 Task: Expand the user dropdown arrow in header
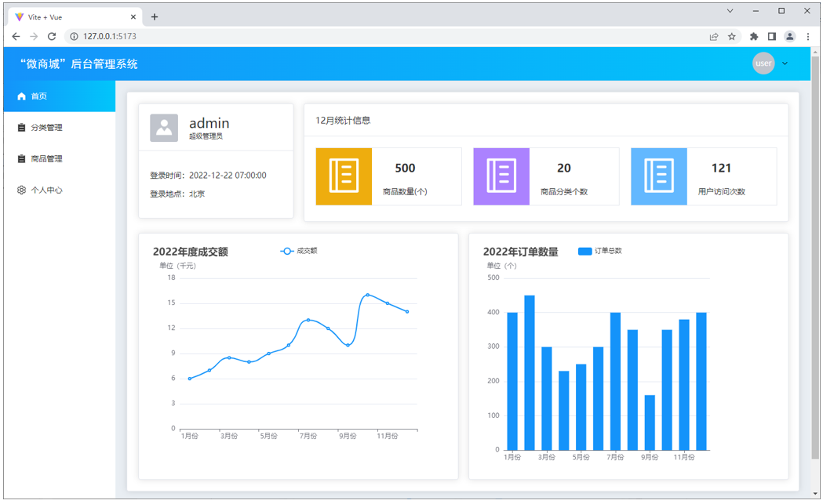click(x=785, y=63)
